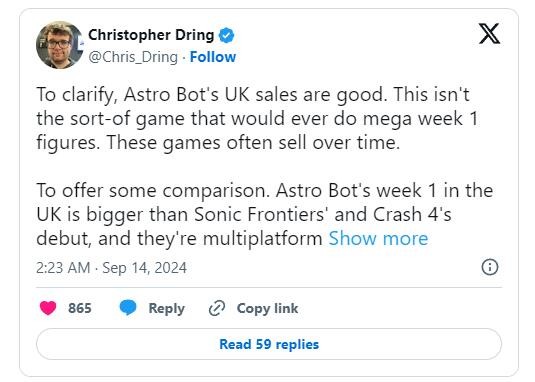This screenshot has height=382, width=535.
Task: Open the Christopher Dring display name
Action: pos(151,35)
